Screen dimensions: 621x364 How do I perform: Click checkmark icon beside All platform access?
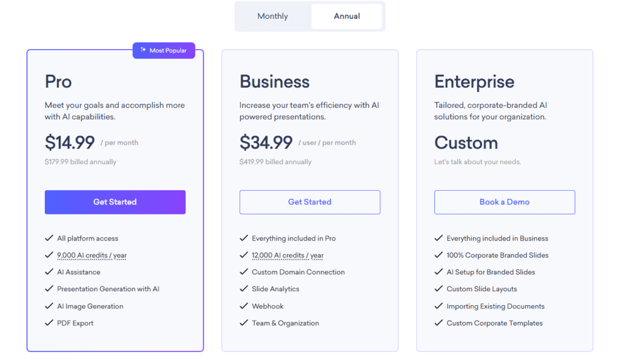[49, 239]
